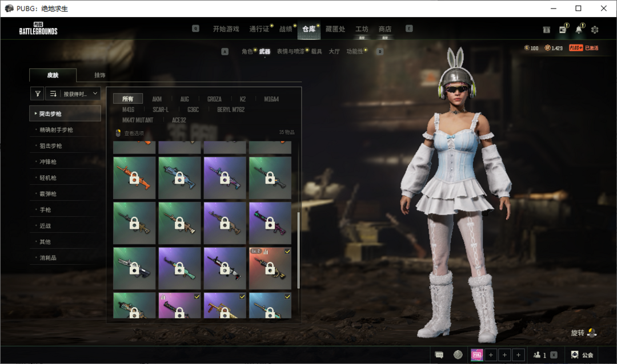Expand the 突击步枪 category

[x=65, y=114]
